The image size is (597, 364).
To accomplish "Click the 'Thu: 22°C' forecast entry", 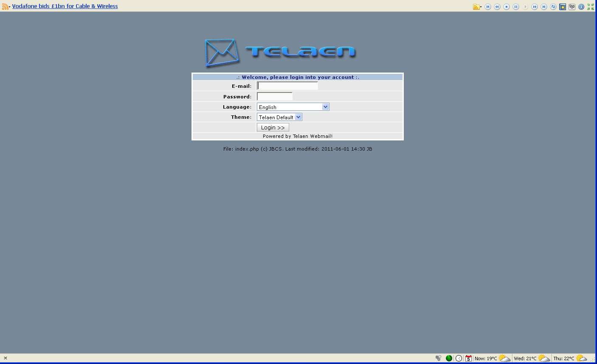I will pyautogui.click(x=564, y=358).
